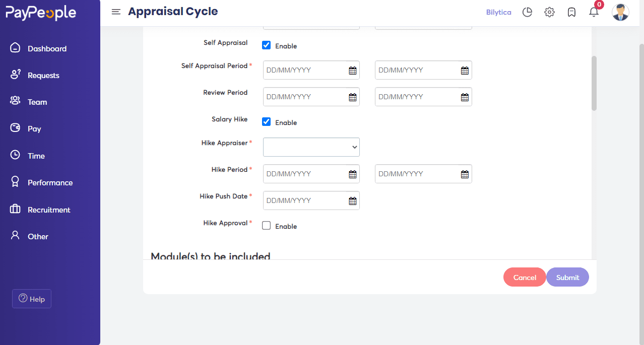Open calendar for Review Period end date
Image resolution: width=644 pixels, height=345 pixels.
tap(465, 97)
